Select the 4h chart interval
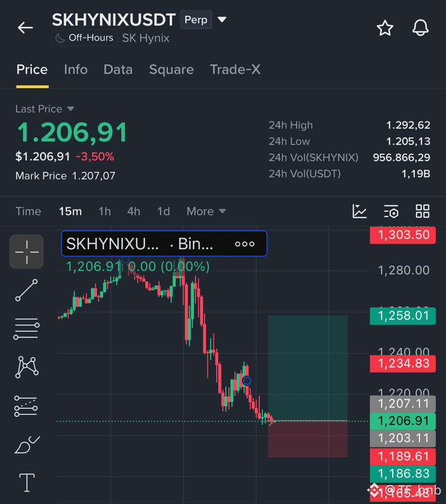The image size is (446, 504). (134, 211)
